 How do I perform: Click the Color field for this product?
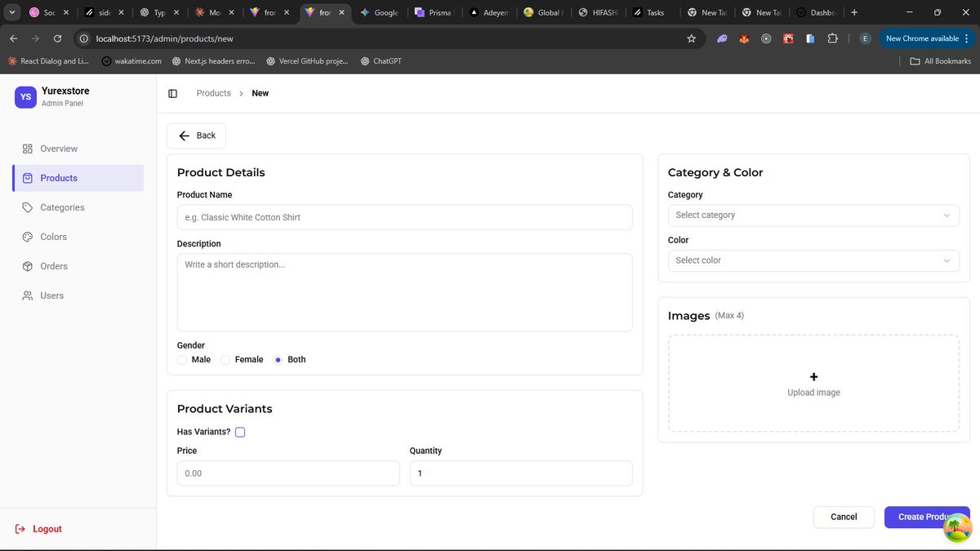click(x=813, y=260)
